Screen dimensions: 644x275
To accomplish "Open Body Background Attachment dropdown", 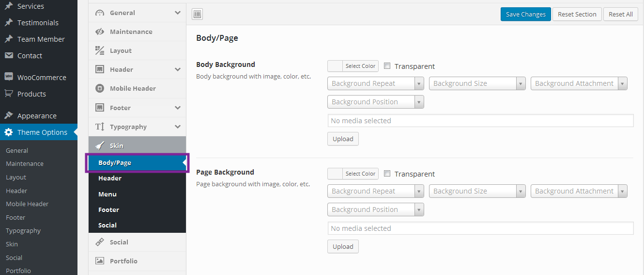I will 579,83.
